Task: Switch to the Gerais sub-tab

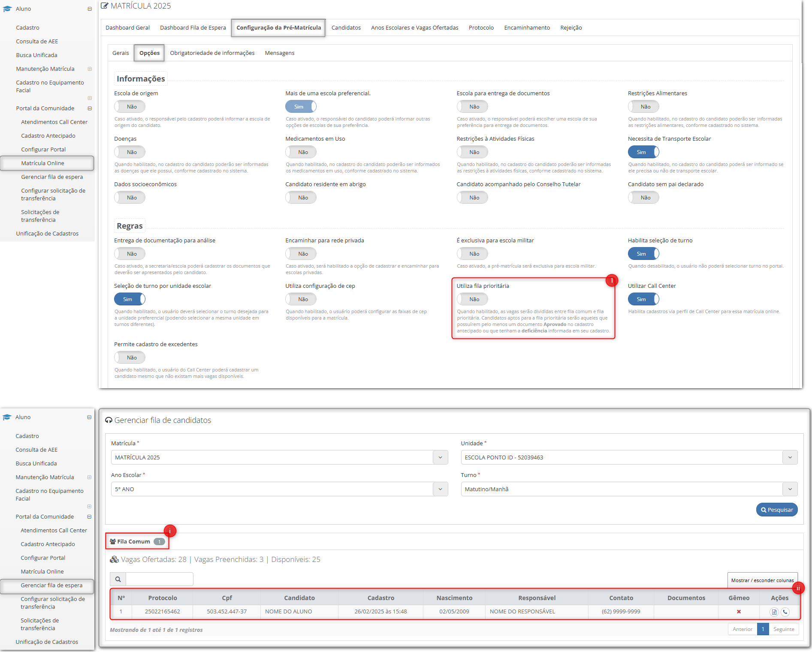Action: coord(121,53)
